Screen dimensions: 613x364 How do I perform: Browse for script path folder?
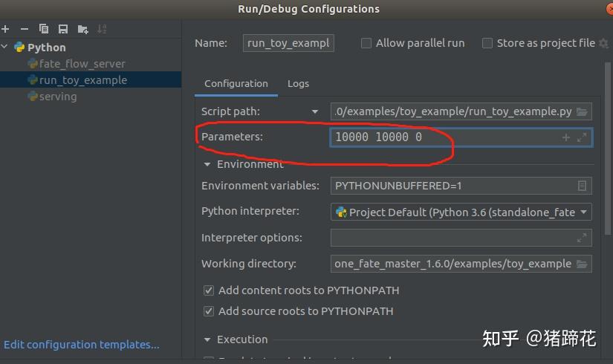point(582,112)
